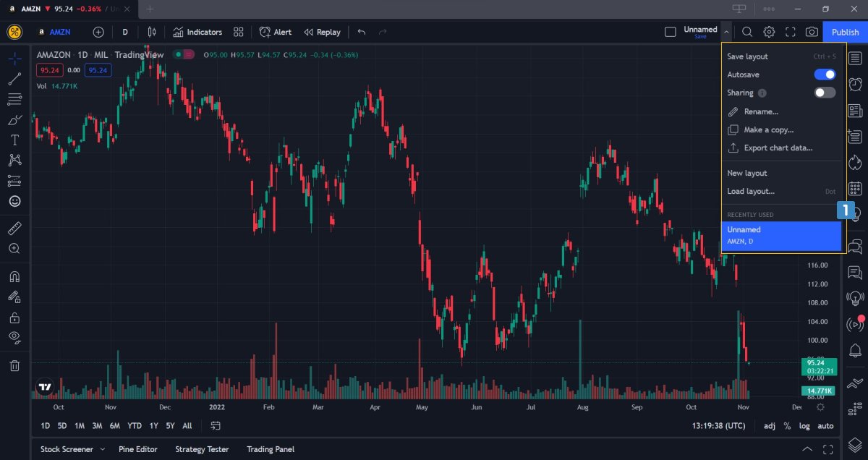Click the Publish button

[845, 32]
